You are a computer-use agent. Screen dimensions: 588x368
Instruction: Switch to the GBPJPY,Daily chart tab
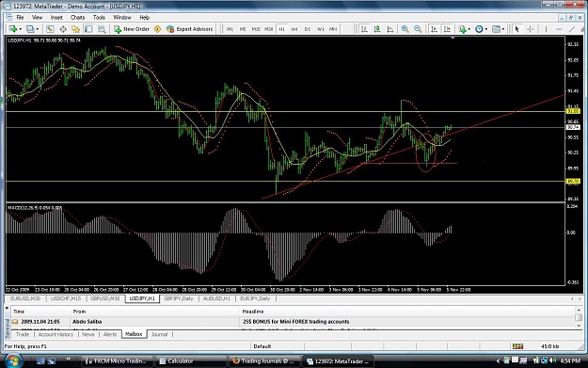click(179, 298)
